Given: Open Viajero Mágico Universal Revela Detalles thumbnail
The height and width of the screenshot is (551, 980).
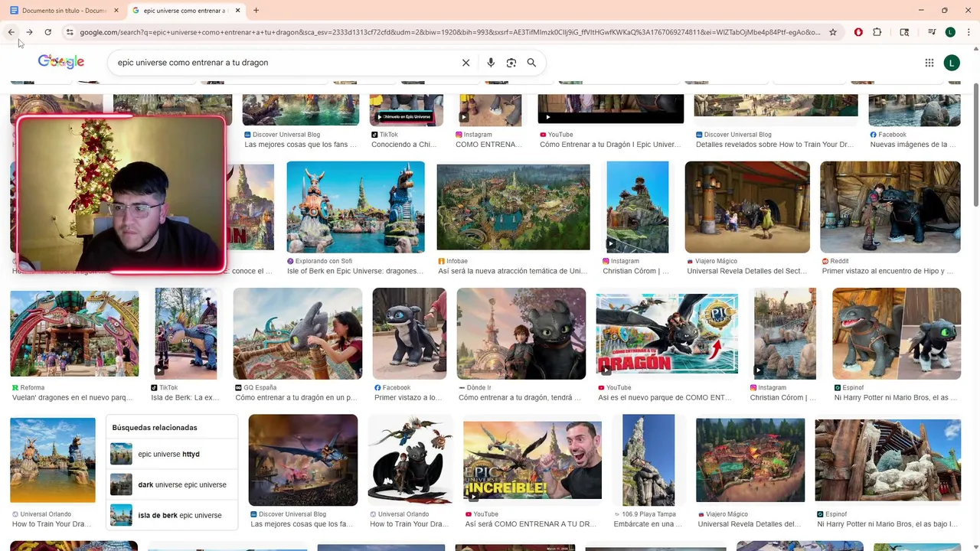Looking at the screenshot, I should point(747,207).
